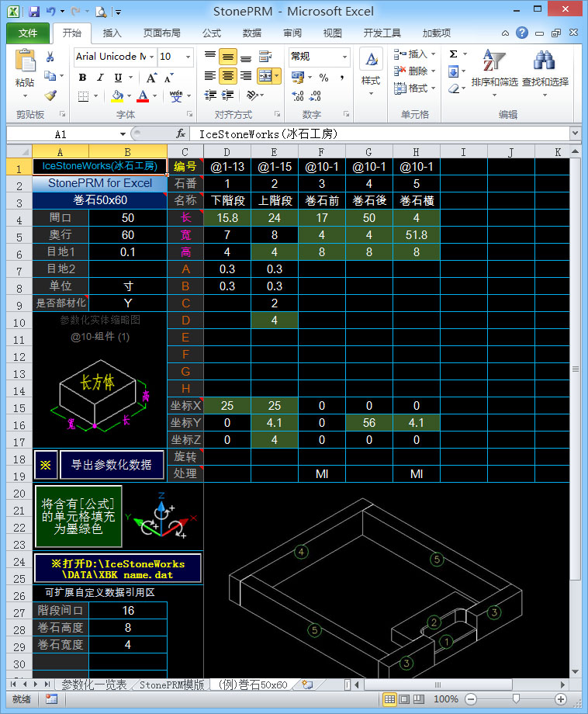588x714 pixels.
Task: Click the Comma Style icon
Action: (342, 78)
